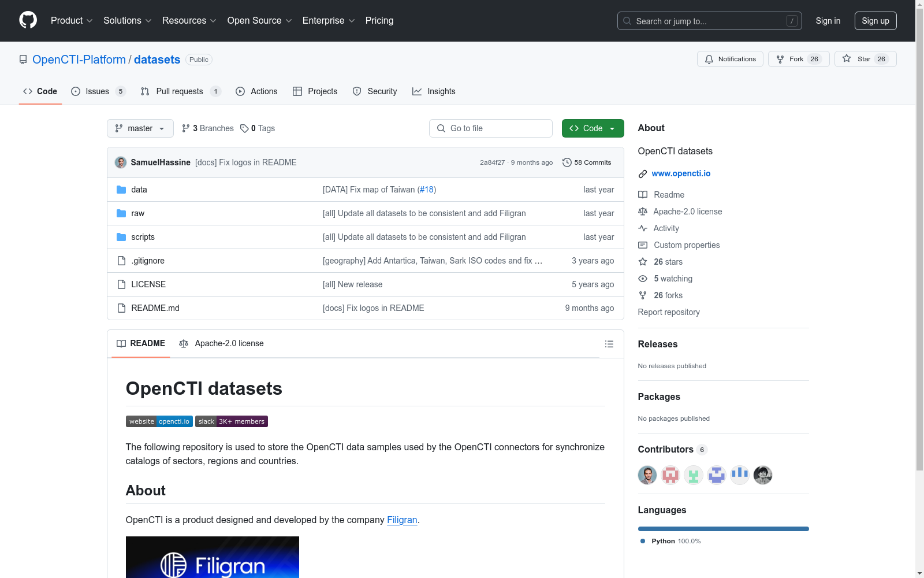Open pull request #18 link

click(427, 190)
